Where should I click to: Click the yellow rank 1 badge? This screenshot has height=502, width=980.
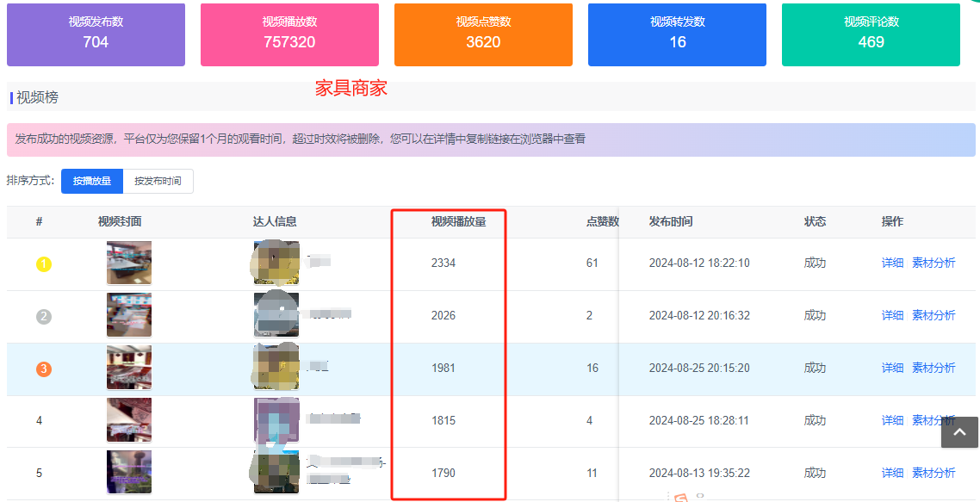tap(44, 264)
